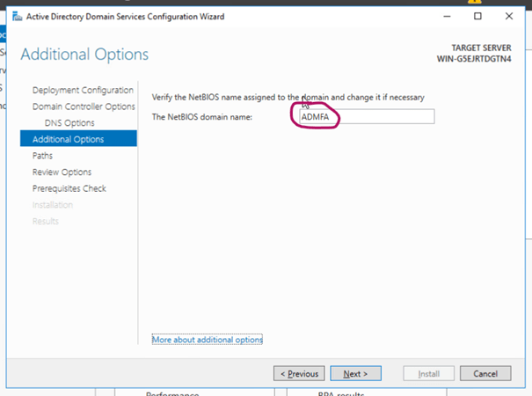Go to Deployment Configuration step
Viewport: 532px width, 396px height.
coord(83,90)
